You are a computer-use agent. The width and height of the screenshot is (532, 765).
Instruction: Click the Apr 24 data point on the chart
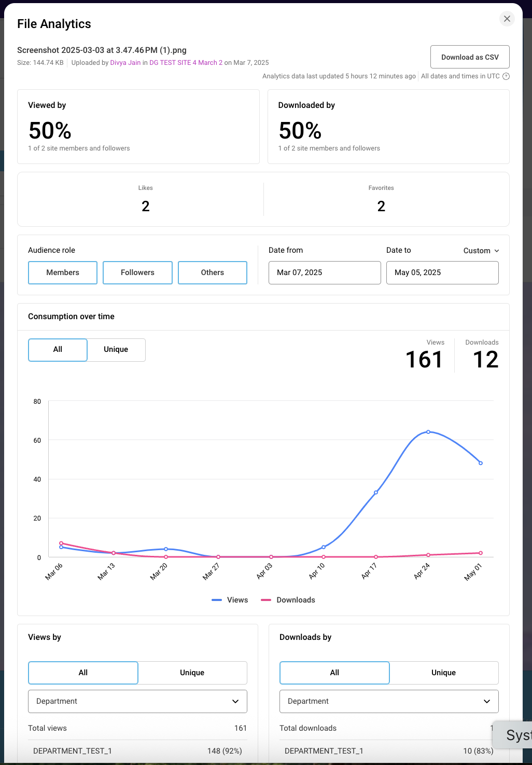pyautogui.click(x=428, y=432)
